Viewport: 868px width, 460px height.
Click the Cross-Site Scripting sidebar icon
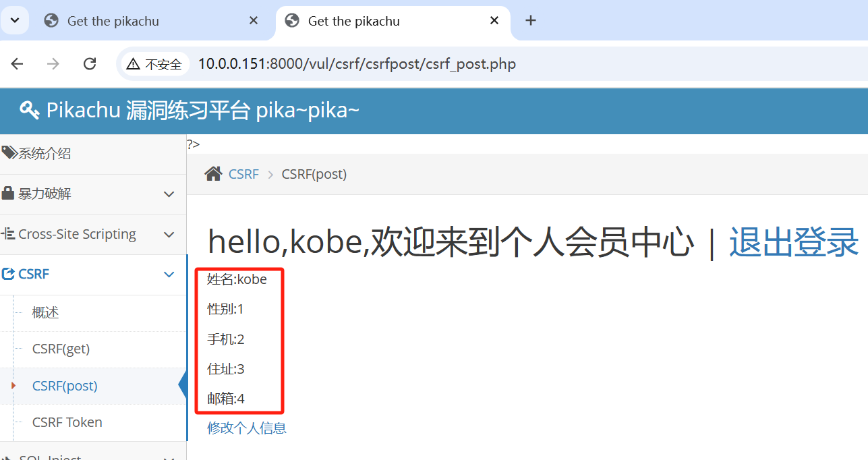[9, 234]
